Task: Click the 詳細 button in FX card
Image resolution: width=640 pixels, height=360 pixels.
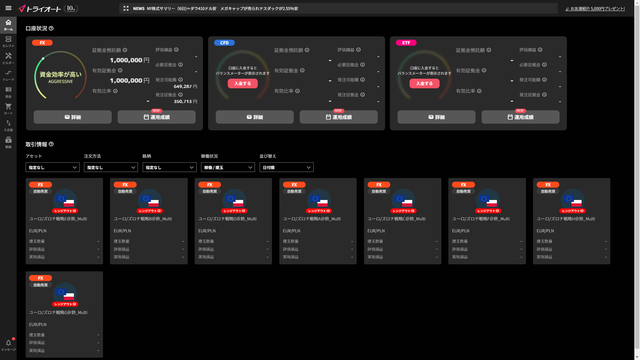Action: click(73, 117)
